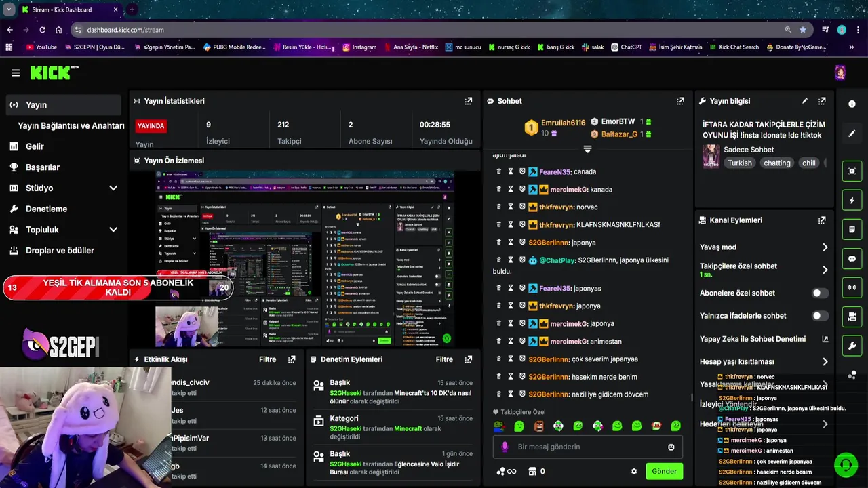Image resolution: width=868 pixels, height=488 pixels.
Task: Open the emoji picker in message box
Action: click(x=671, y=447)
